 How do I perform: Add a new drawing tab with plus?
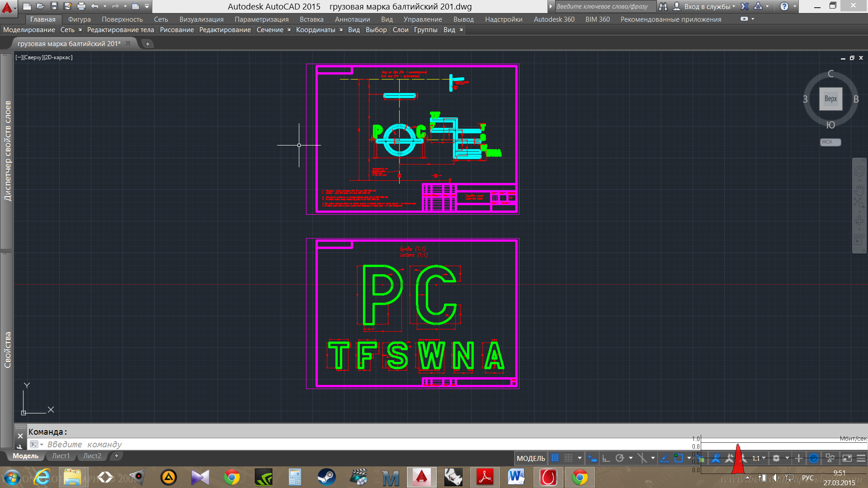coord(147,44)
